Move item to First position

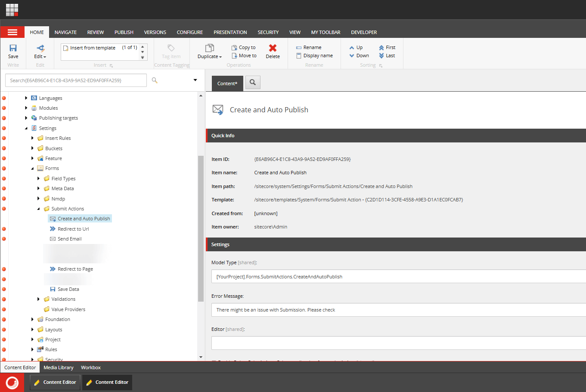pyautogui.click(x=387, y=47)
